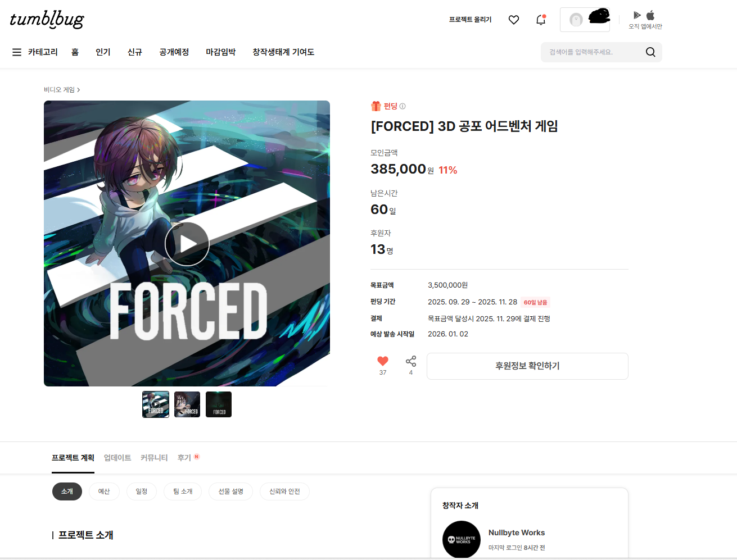Open the 프로젝트 올리기 link
This screenshot has width=737, height=560.
(470, 20)
